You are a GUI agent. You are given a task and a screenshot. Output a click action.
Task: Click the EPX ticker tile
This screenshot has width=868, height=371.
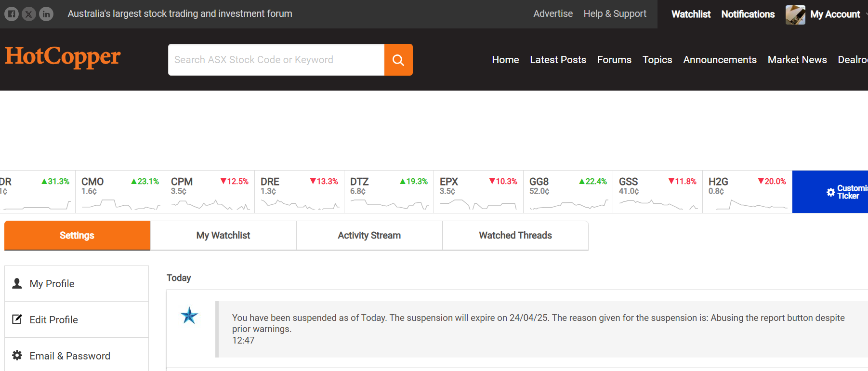[478, 192]
